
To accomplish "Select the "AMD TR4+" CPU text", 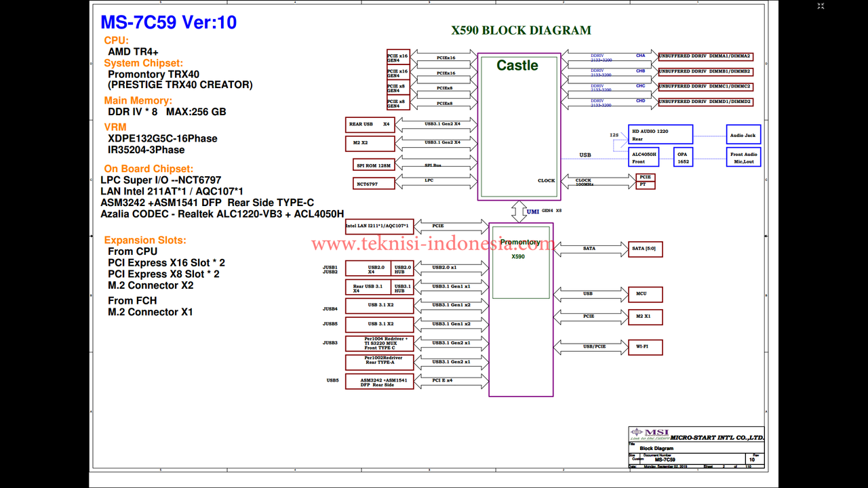I will click(x=133, y=52).
